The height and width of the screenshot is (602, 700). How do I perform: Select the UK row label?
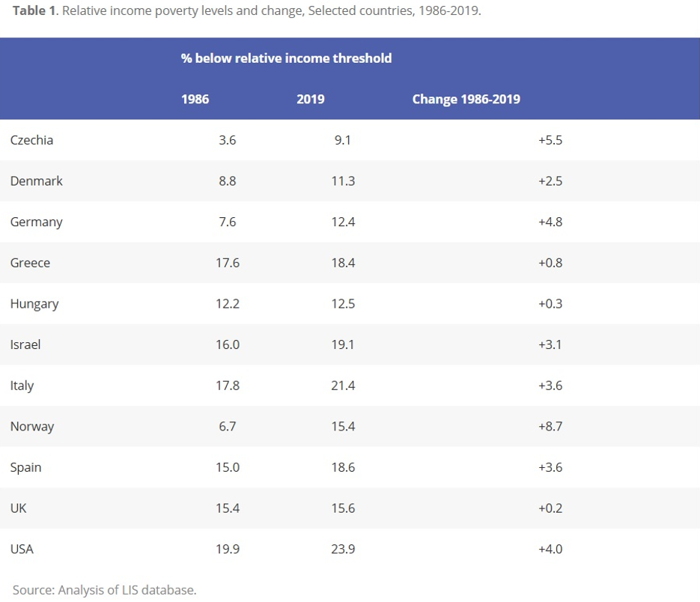19,508
